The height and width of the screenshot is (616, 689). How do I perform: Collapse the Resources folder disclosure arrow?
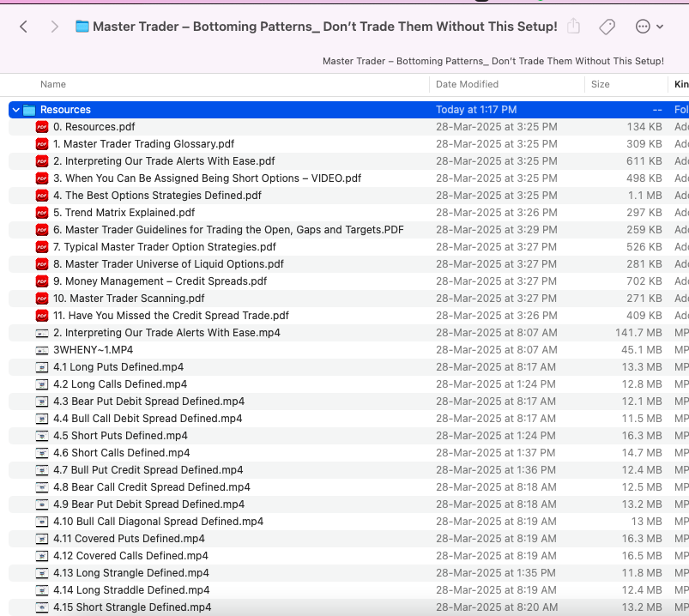coord(15,110)
